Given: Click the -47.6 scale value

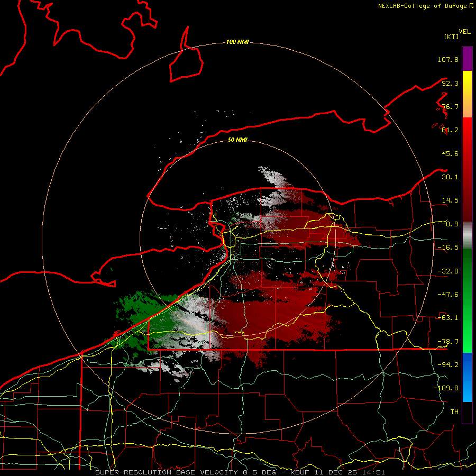Looking at the screenshot, I should click(448, 295).
